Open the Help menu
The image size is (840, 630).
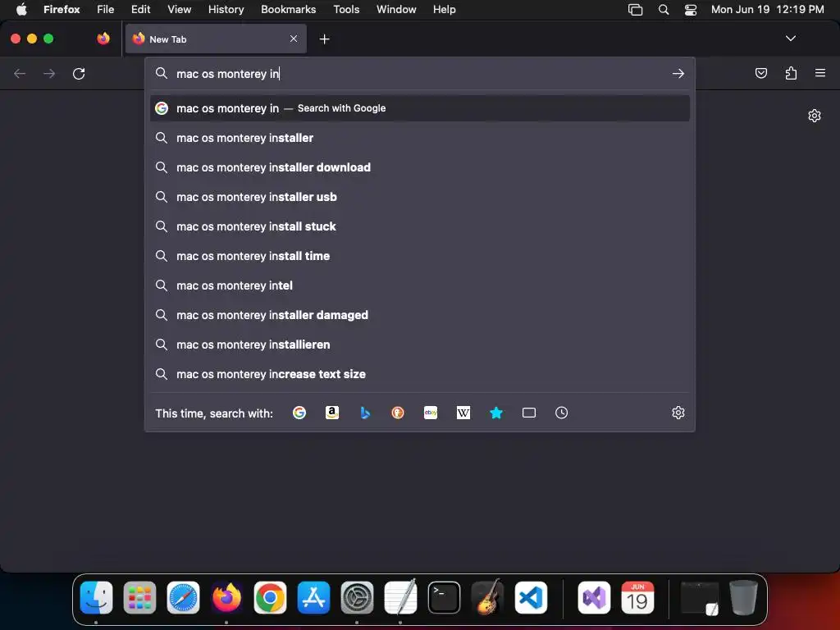(x=444, y=9)
